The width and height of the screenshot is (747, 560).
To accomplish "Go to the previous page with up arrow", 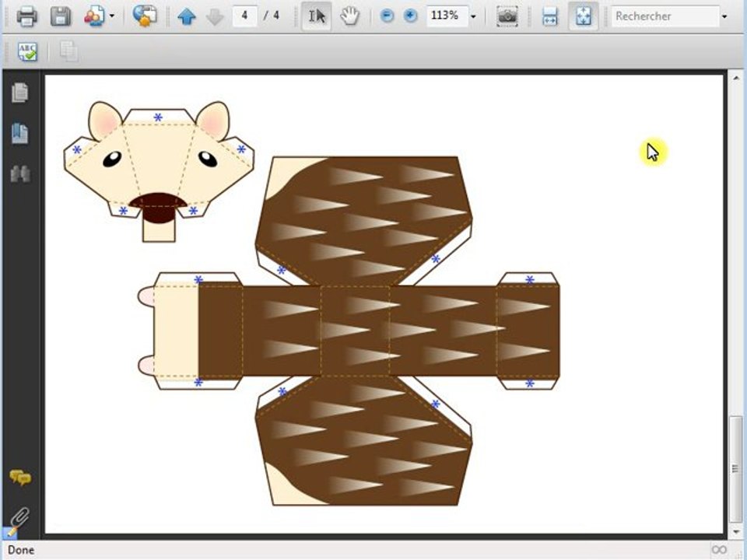I will (x=186, y=16).
